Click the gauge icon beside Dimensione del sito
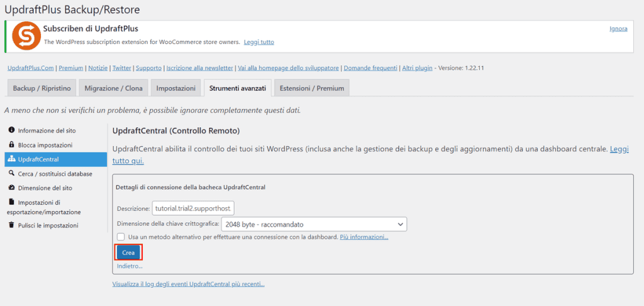644x306 pixels. 11,188
